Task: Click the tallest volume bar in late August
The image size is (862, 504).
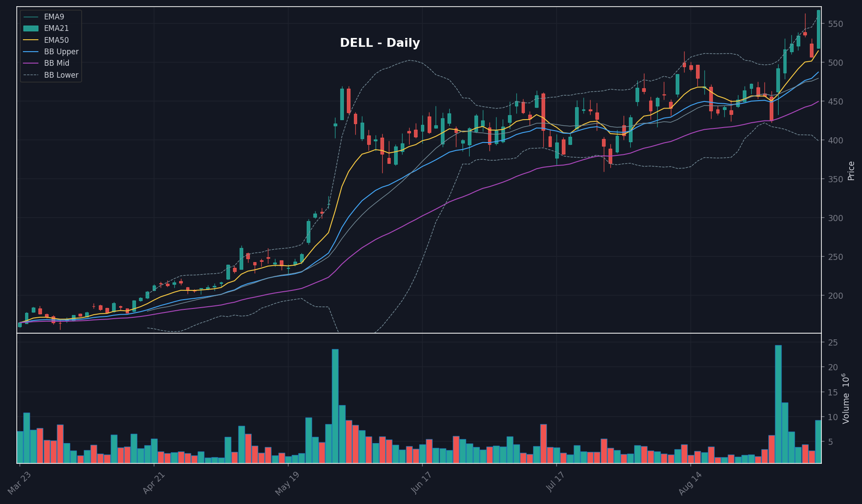Action: click(778, 404)
